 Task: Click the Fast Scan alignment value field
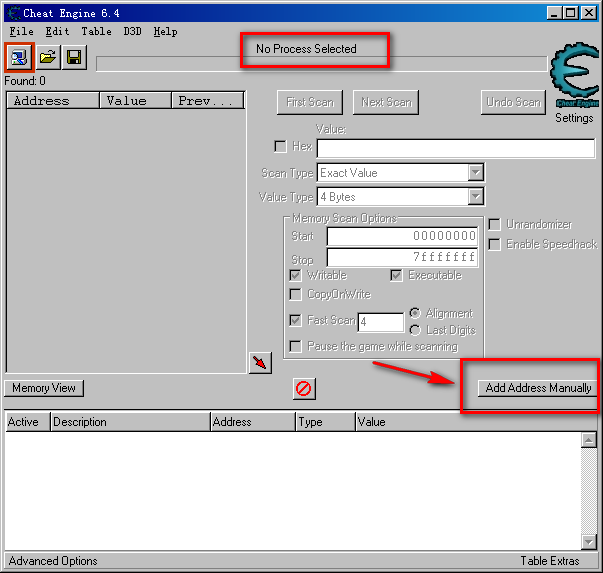coord(381,322)
